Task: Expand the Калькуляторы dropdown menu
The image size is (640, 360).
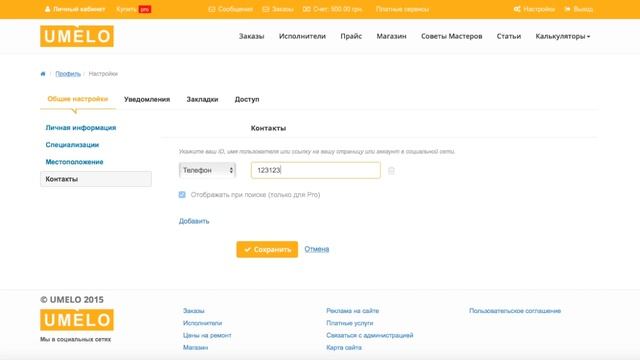Action: (562, 36)
